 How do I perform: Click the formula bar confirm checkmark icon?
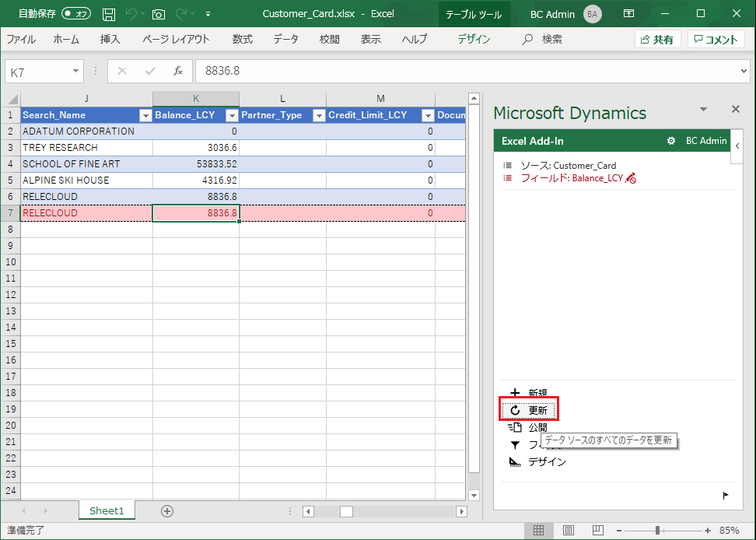tap(150, 72)
